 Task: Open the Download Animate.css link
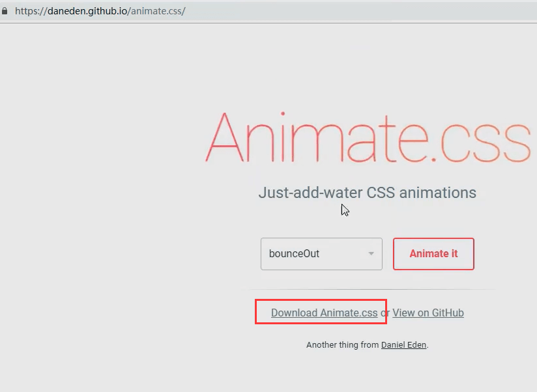[x=325, y=313]
